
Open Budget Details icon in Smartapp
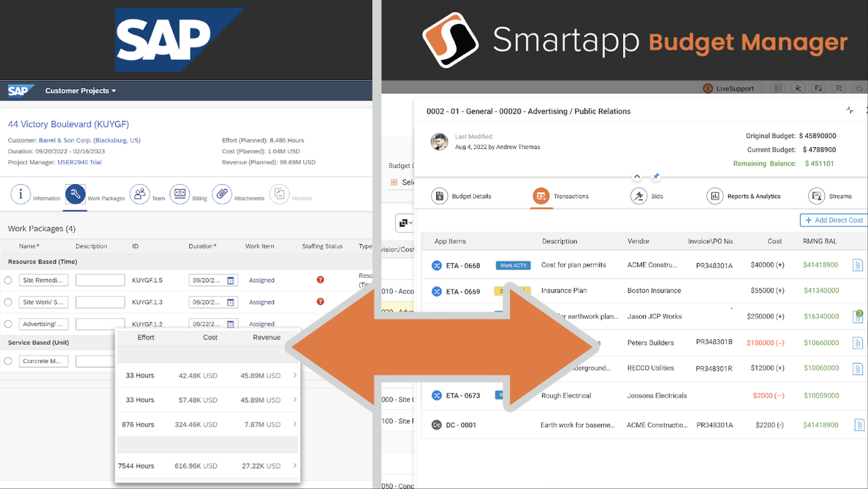[439, 196]
